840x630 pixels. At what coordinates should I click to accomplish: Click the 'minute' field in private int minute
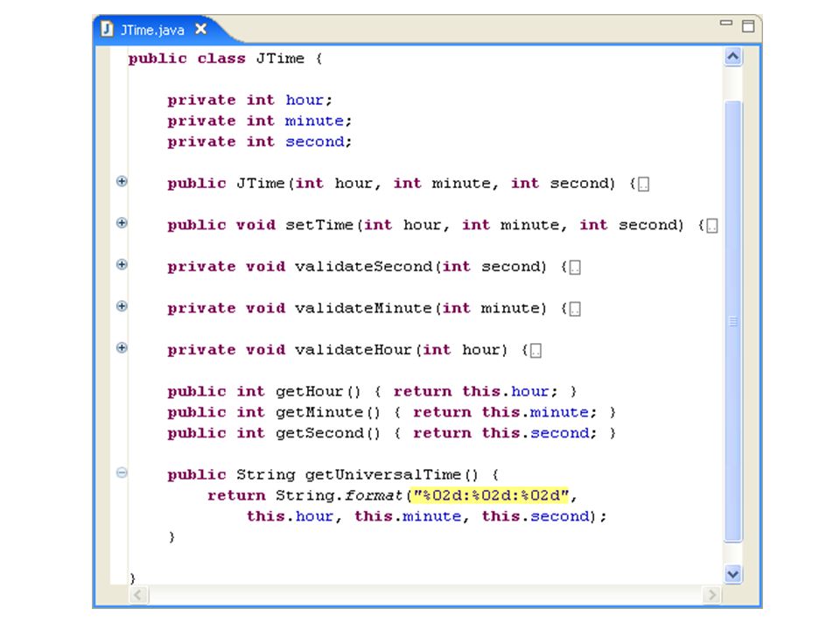tap(314, 121)
